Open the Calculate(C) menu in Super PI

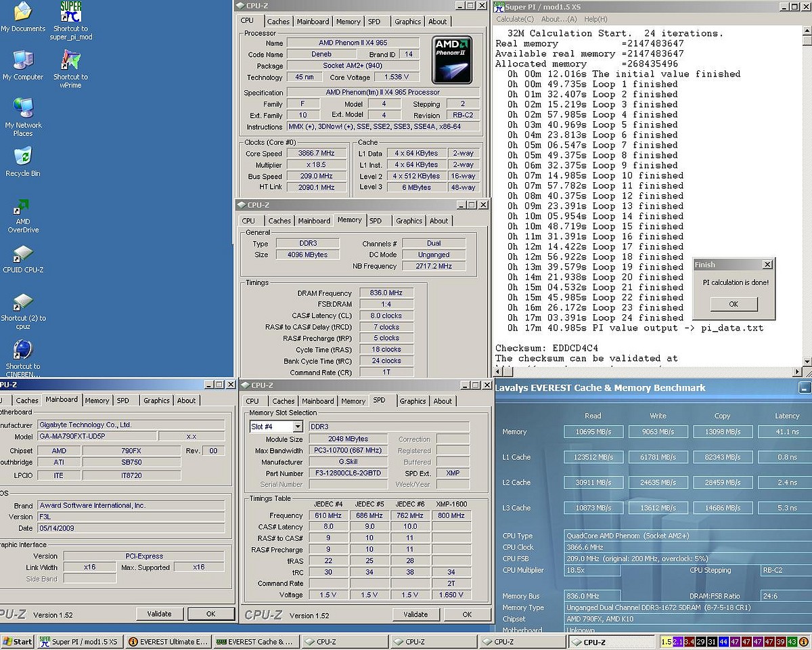[515, 19]
